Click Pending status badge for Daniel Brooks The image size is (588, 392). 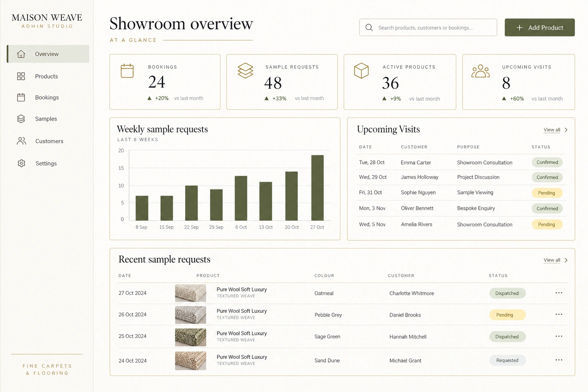click(507, 315)
